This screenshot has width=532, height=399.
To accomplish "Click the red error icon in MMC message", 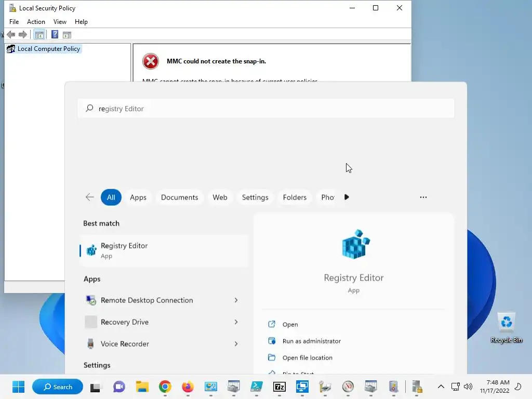I will 151,61.
